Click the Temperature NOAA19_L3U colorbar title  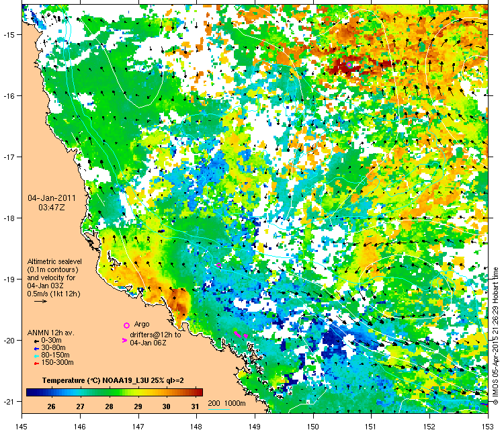pos(113,380)
